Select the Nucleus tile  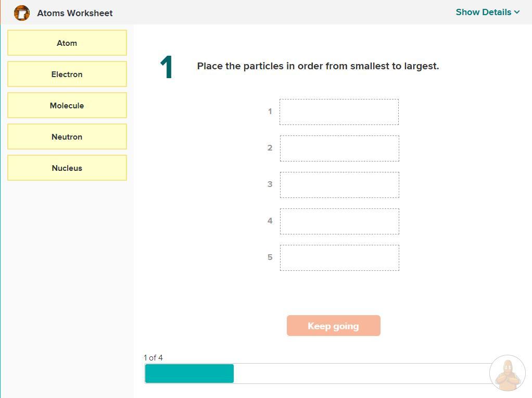click(67, 168)
